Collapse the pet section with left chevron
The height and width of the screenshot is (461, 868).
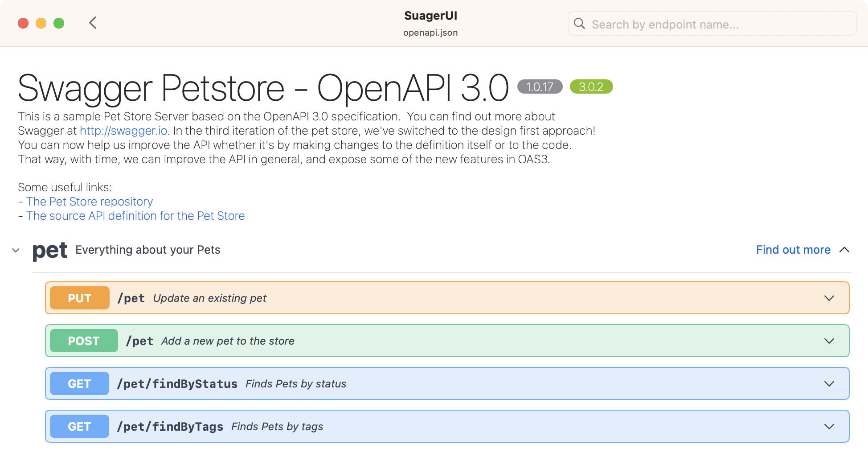point(16,250)
